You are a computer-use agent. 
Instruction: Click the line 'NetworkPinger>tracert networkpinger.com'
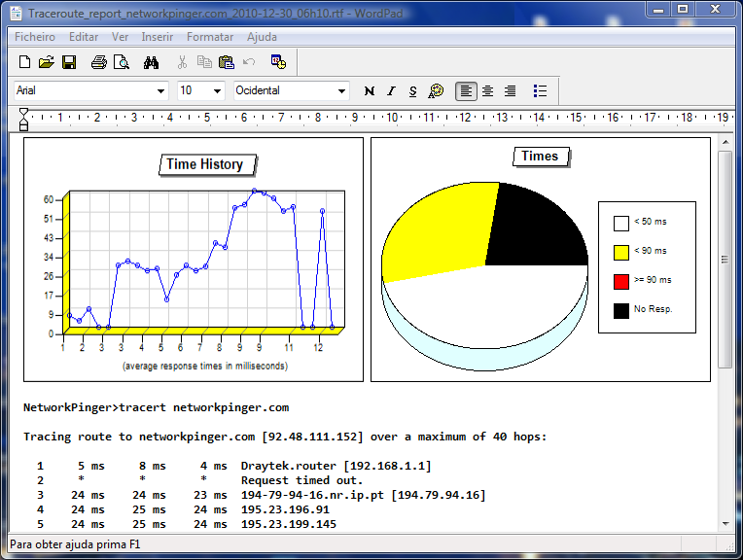point(156,408)
